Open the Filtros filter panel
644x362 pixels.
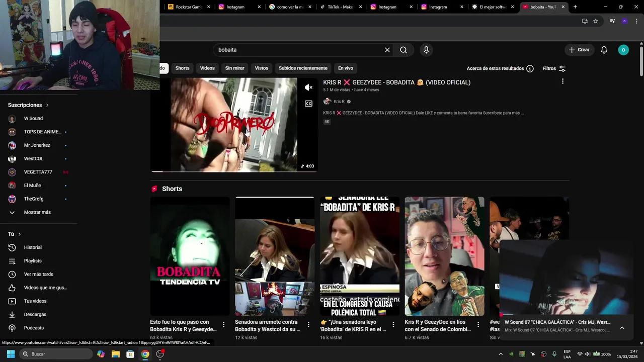554,68
